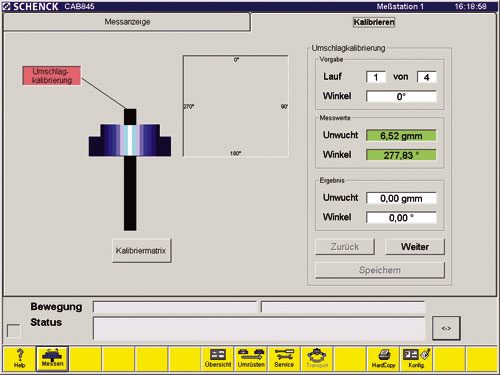Select the Vorgabe Winkel input field

pyautogui.click(x=401, y=97)
